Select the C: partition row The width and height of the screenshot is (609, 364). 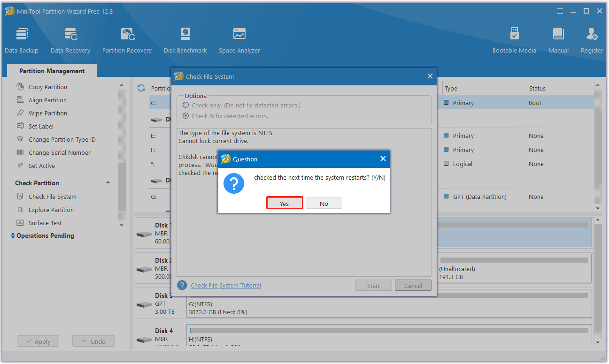tap(371, 103)
